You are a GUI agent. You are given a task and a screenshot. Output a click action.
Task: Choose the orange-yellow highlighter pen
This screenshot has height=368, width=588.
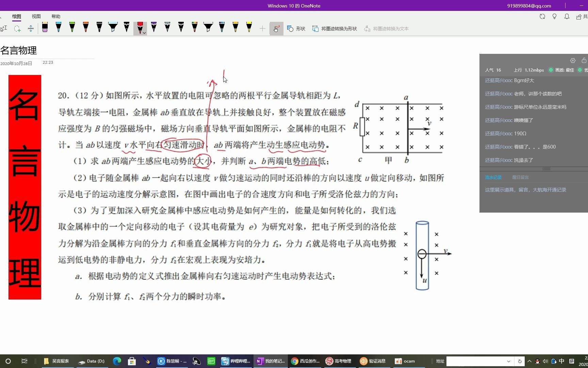coord(235,28)
